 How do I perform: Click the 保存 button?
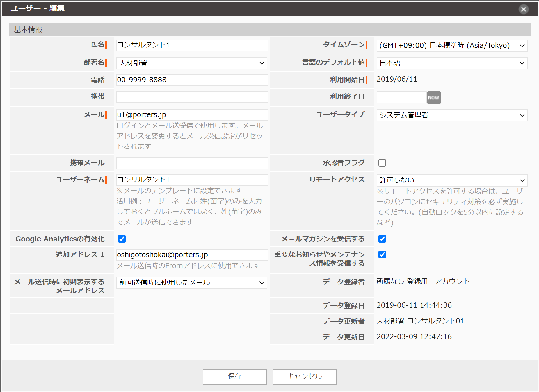[x=234, y=377]
